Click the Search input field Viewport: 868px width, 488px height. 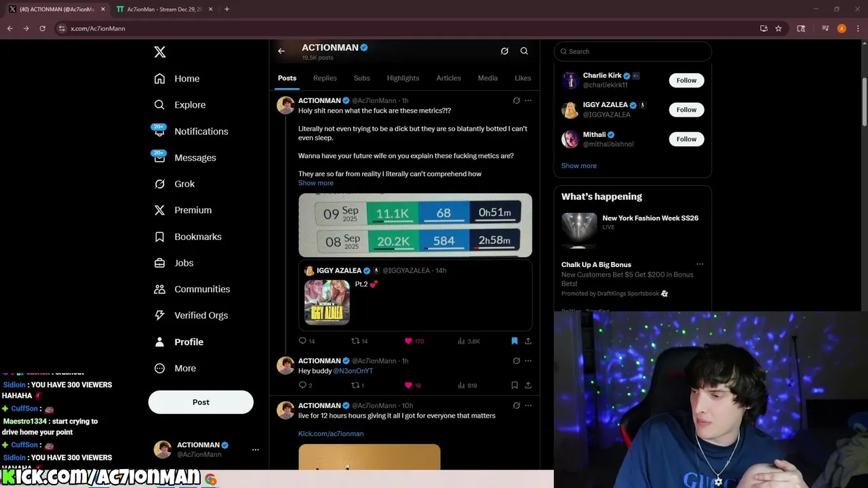pyautogui.click(x=633, y=52)
